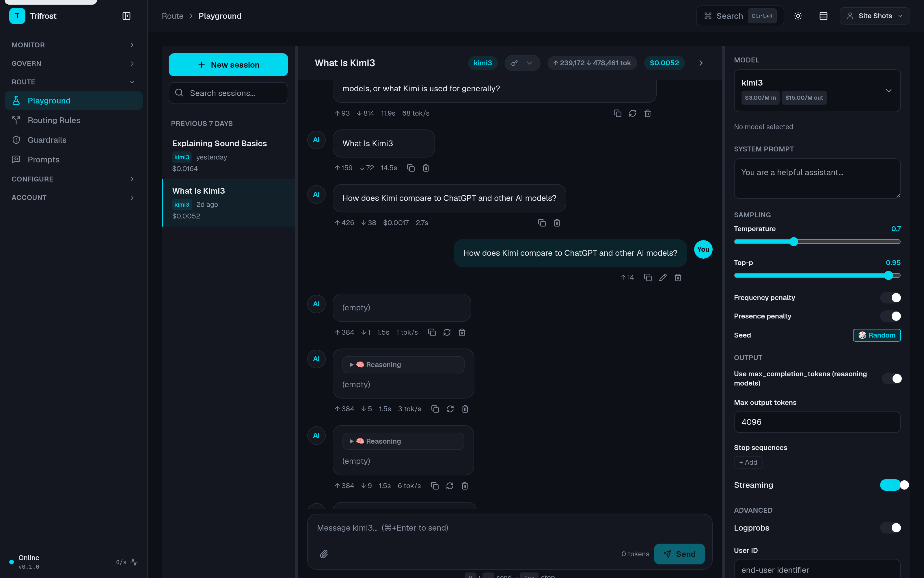Regenerate the 3 tok/s response
924x578 pixels.
[450, 409]
